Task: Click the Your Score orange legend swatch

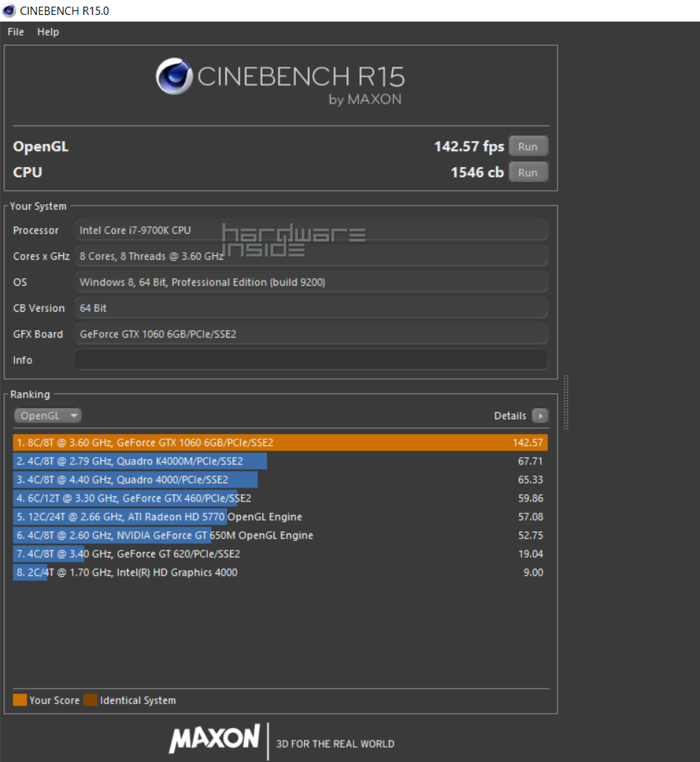Action: (20, 700)
